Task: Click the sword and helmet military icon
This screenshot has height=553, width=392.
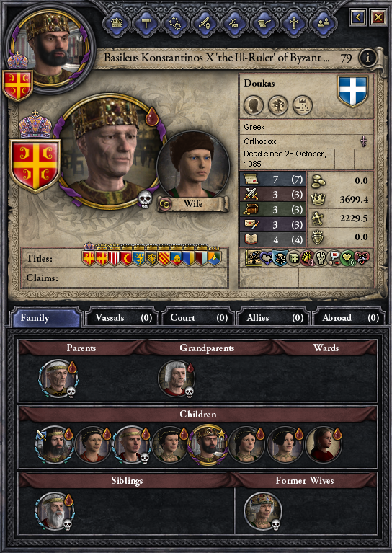Action: (205, 24)
